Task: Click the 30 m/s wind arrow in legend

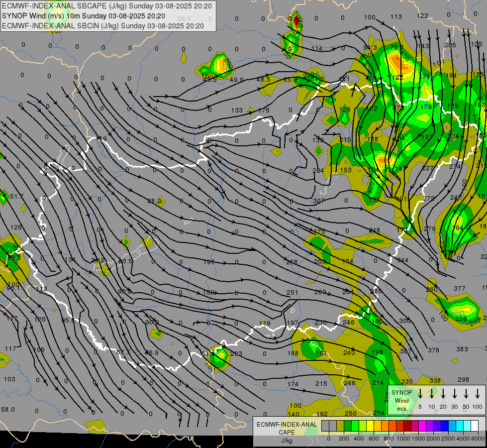Action: tap(455, 394)
